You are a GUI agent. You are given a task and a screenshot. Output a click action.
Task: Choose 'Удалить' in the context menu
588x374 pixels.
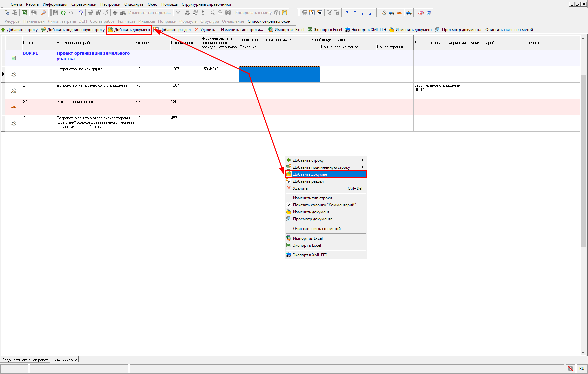click(326, 188)
